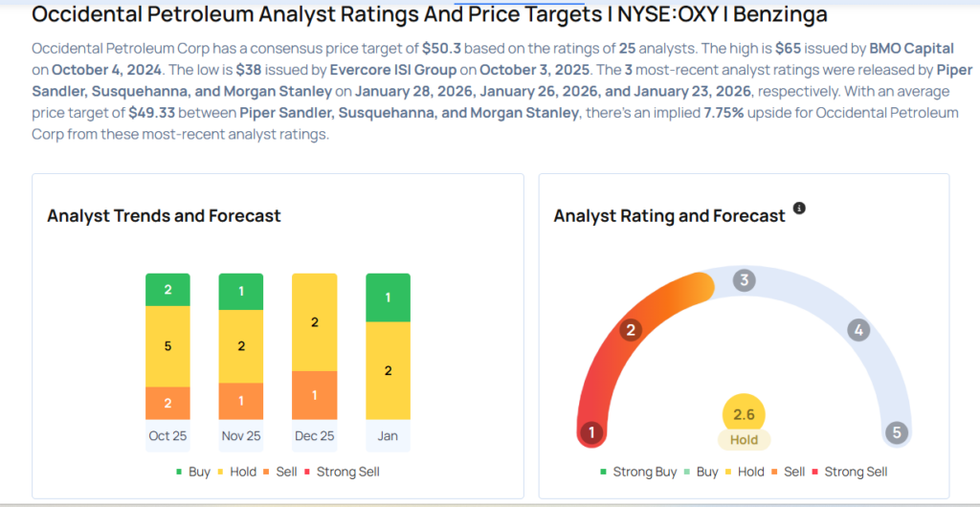The width and height of the screenshot is (980, 507).
Task: Click gauge marker number 5
Action: point(896,432)
